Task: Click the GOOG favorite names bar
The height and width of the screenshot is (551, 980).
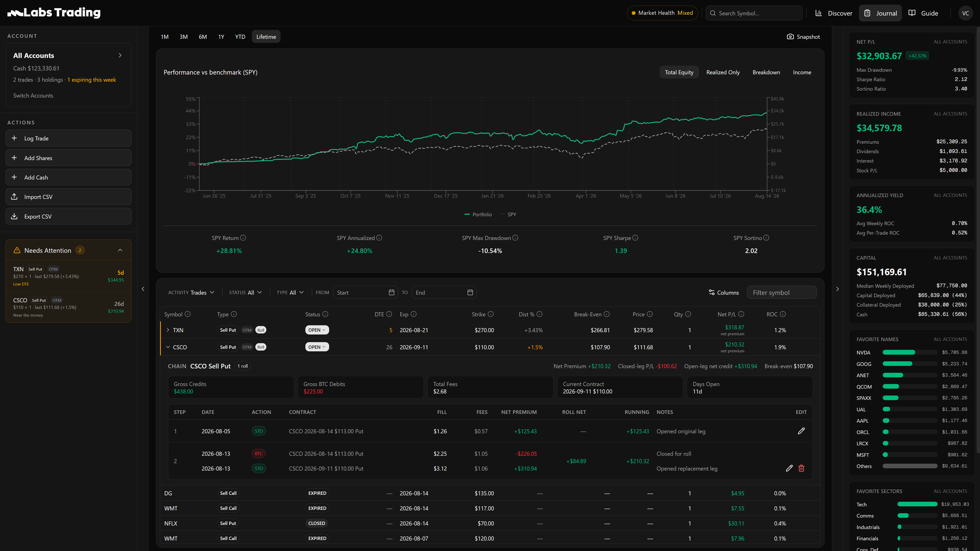Action: (x=910, y=364)
